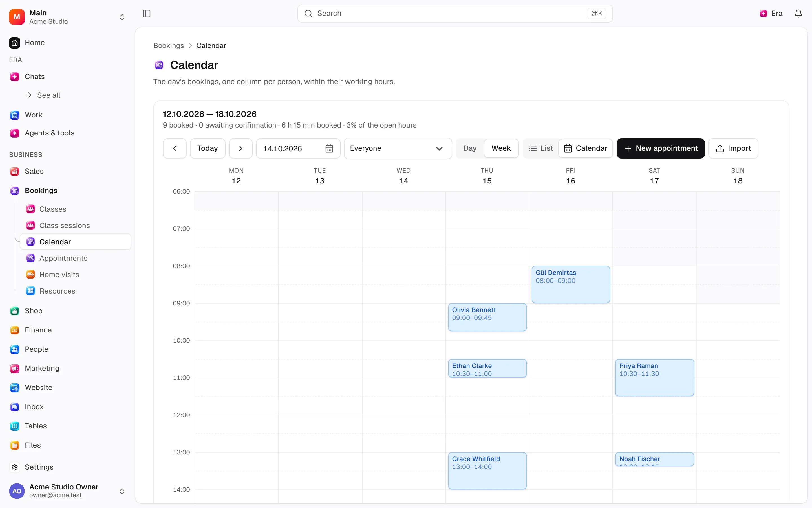Click the Bookings breadcrumb link
This screenshot has width=812, height=508.
click(x=168, y=46)
